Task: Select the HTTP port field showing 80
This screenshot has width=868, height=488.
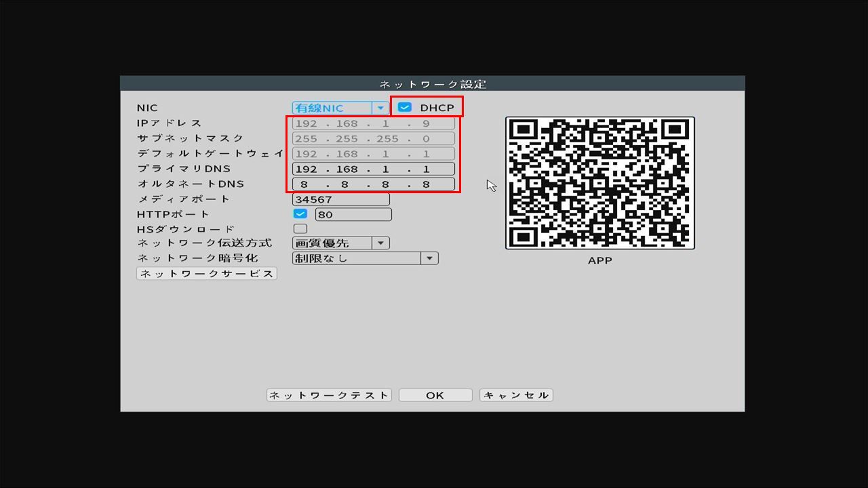Action: click(x=353, y=214)
